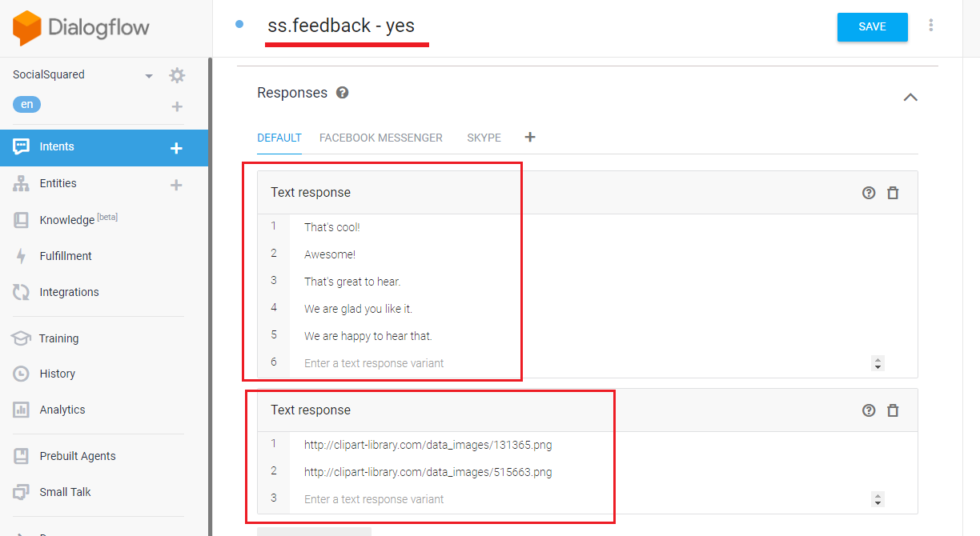Click plus icon to create new intent
This screenshot has width=980, height=536.
pyautogui.click(x=177, y=148)
